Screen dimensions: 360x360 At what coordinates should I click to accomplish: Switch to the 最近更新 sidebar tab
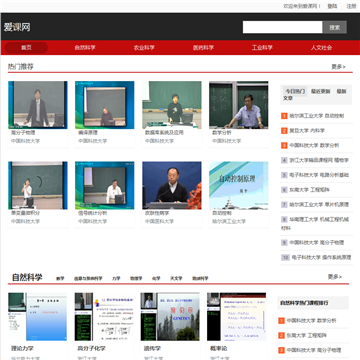click(x=321, y=91)
